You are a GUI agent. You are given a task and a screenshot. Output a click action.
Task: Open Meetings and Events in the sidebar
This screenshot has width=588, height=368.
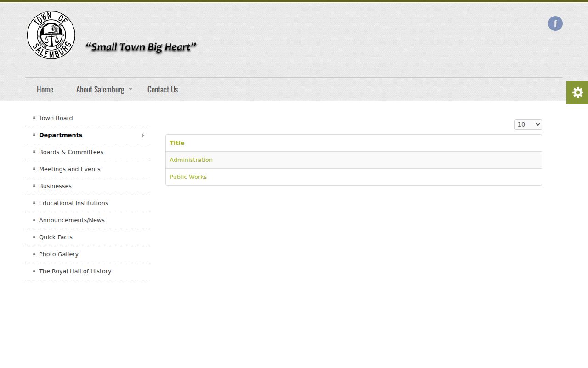tap(70, 169)
